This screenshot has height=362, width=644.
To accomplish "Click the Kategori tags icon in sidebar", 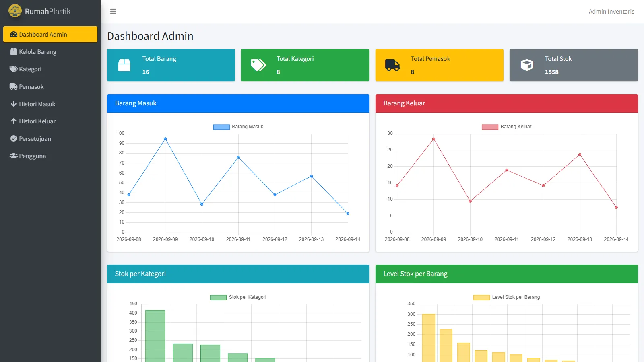I will (x=14, y=69).
